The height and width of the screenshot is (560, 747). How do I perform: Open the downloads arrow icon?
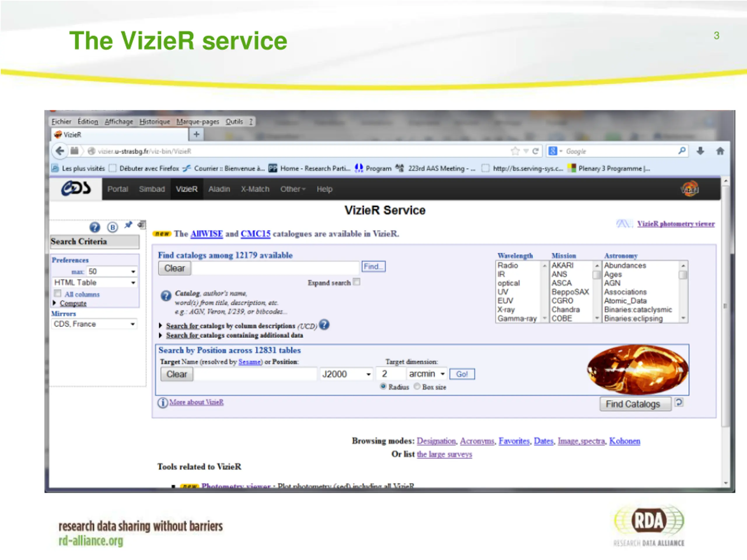pos(700,151)
